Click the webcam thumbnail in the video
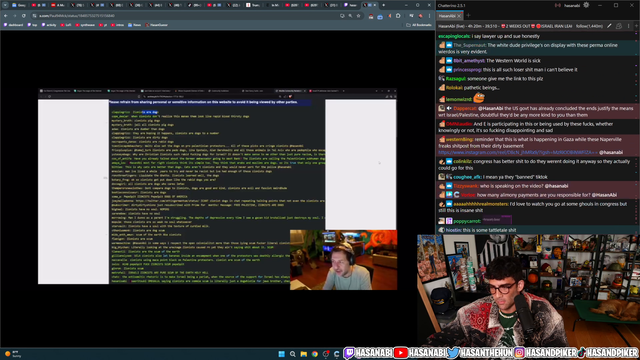The height and width of the screenshot is (360, 640). (343, 260)
